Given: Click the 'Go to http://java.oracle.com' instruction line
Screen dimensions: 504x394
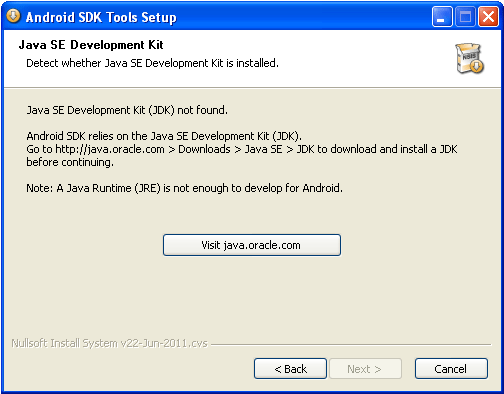Looking at the screenshot, I should tap(242, 149).
